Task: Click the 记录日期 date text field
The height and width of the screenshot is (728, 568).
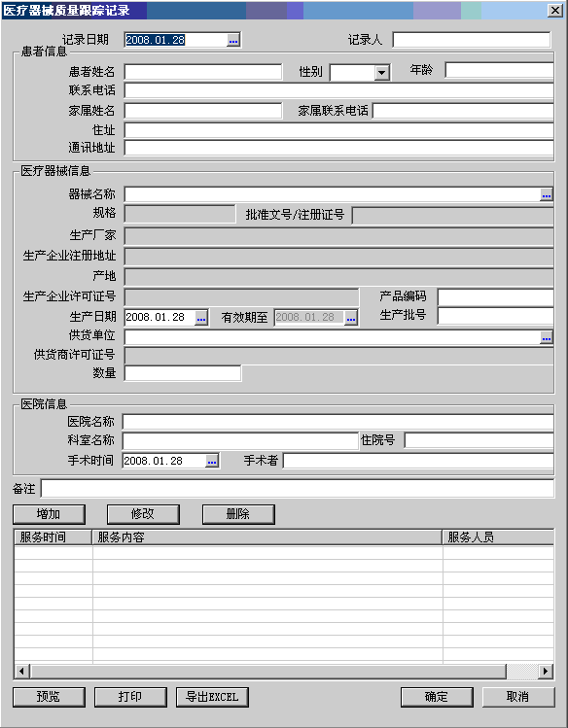Action: pos(176,40)
